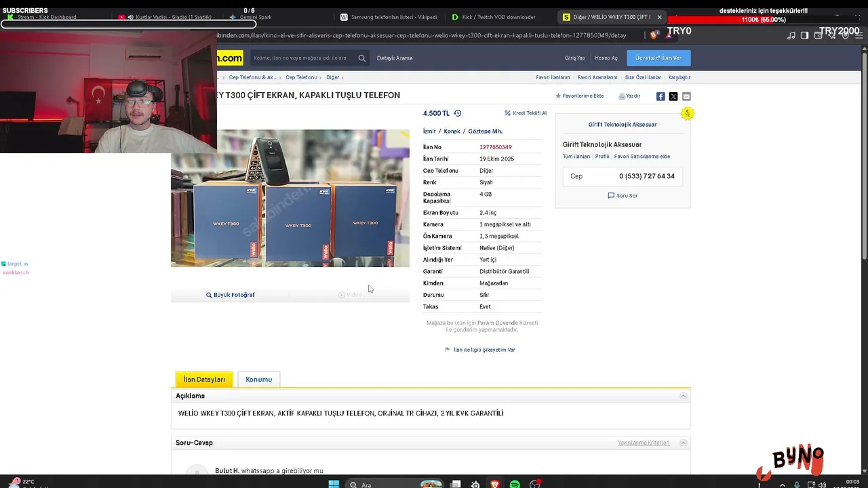Click the search magnifier icon in site header

tap(362, 58)
